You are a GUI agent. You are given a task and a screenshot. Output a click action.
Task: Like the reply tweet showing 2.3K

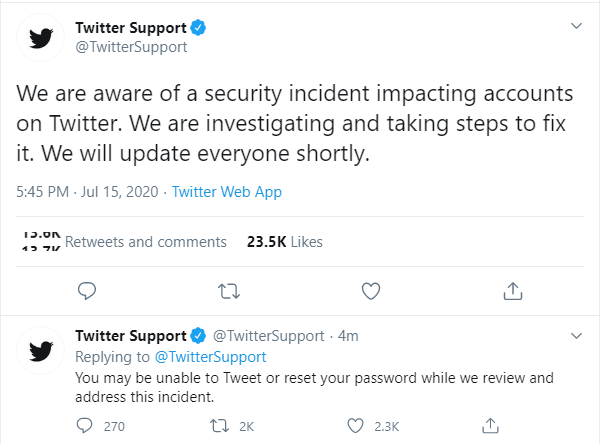[x=355, y=426]
